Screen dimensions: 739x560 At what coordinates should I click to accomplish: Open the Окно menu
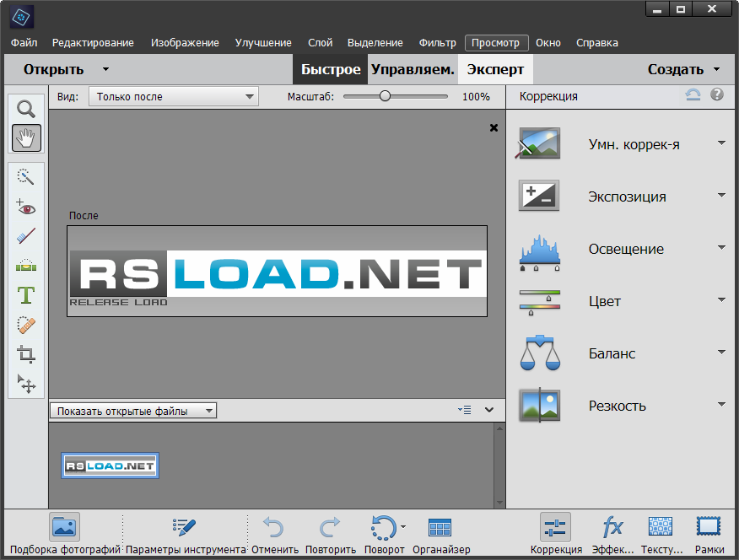click(x=548, y=43)
